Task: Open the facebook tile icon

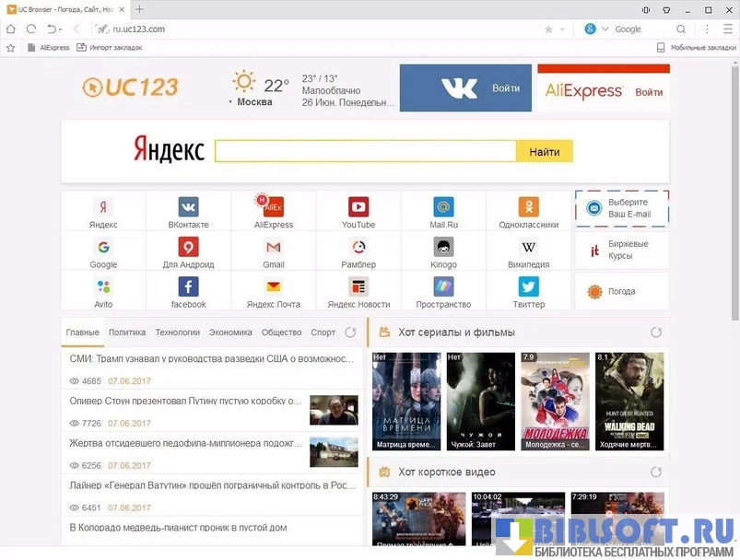Action: (x=188, y=286)
